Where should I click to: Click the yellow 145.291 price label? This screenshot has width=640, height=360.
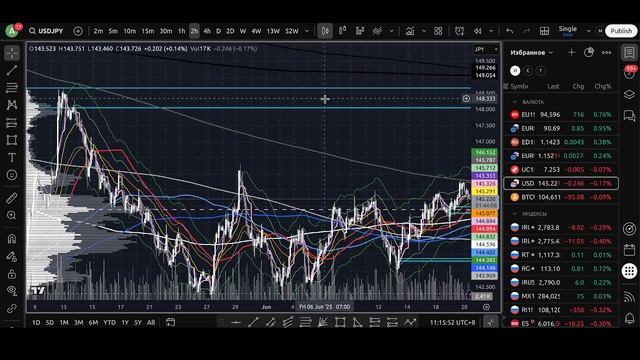click(x=485, y=191)
